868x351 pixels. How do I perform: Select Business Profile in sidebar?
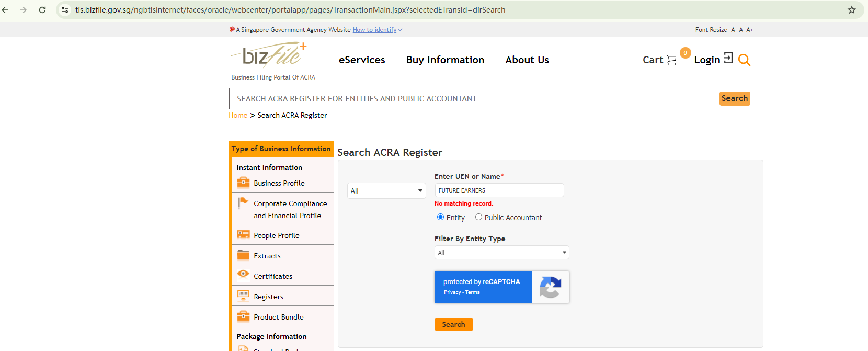[279, 183]
